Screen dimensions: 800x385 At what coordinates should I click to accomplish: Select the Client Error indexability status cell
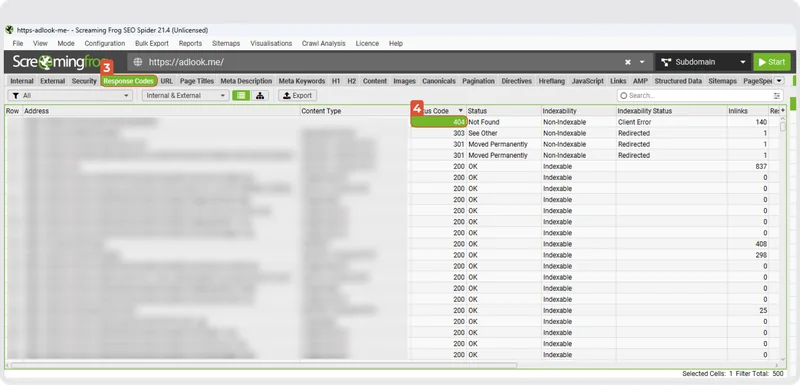click(671, 122)
